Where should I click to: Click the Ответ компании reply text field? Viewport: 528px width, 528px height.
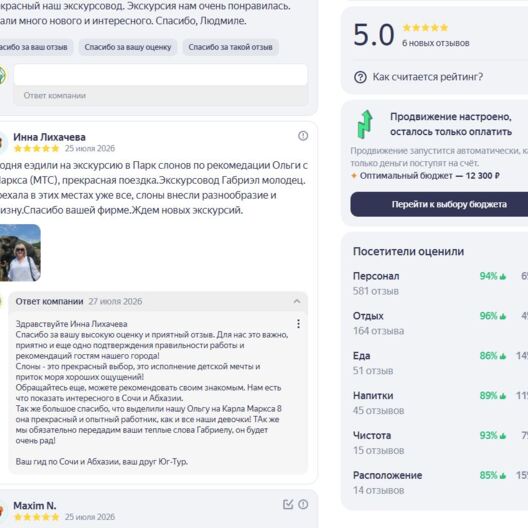coord(161,75)
